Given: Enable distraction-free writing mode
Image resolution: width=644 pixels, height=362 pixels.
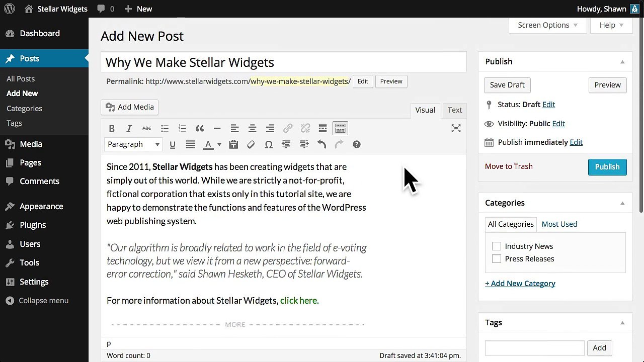Looking at the screenshot, I should pyautogui.click(x=456, y=129).
